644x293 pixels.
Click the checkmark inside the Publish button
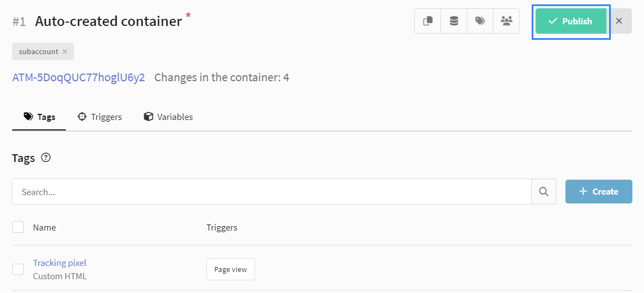point(553,21)
